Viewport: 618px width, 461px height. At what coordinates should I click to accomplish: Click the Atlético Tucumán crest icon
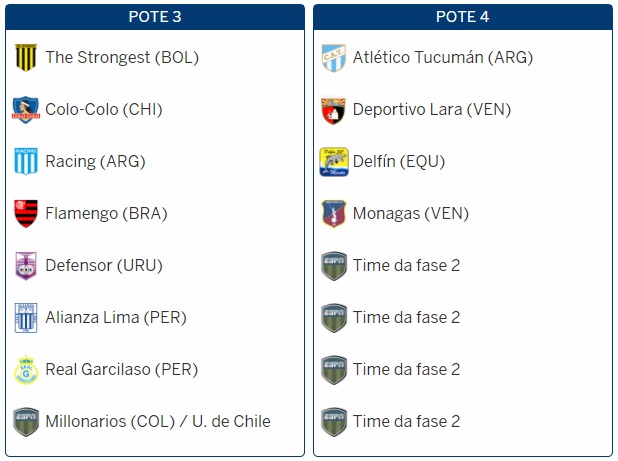coord(333,58)
